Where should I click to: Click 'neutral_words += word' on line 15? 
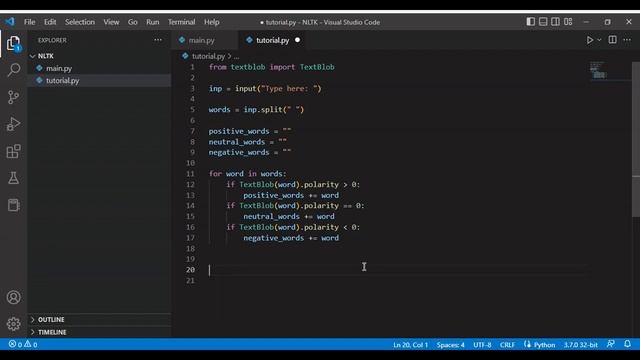[x=289, y=216]
